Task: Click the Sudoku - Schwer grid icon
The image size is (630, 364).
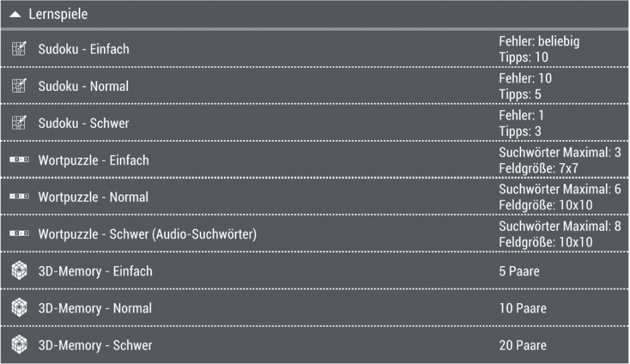Action: pos(20,123)
